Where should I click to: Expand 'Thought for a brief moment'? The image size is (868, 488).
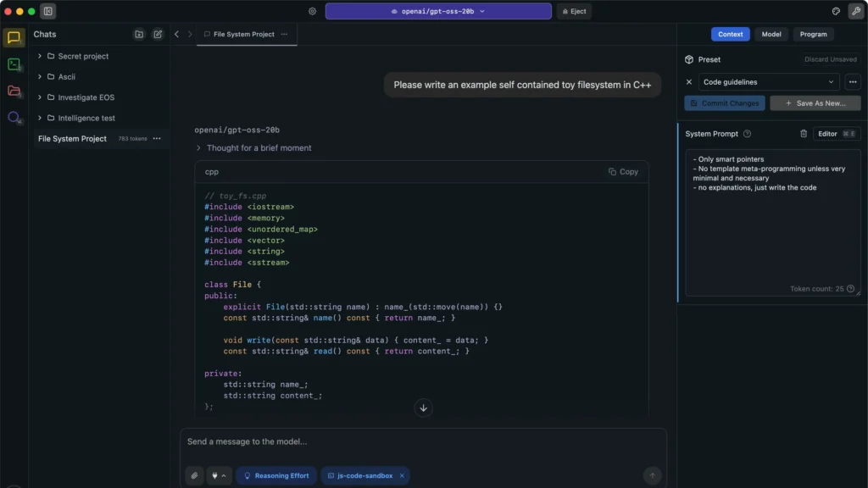(x=254, y=147)
